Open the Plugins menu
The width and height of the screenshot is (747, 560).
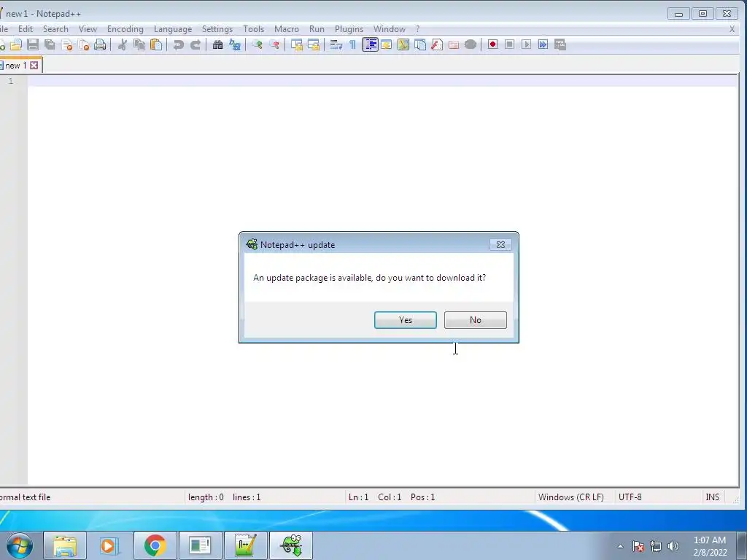[x=349, y=29]
